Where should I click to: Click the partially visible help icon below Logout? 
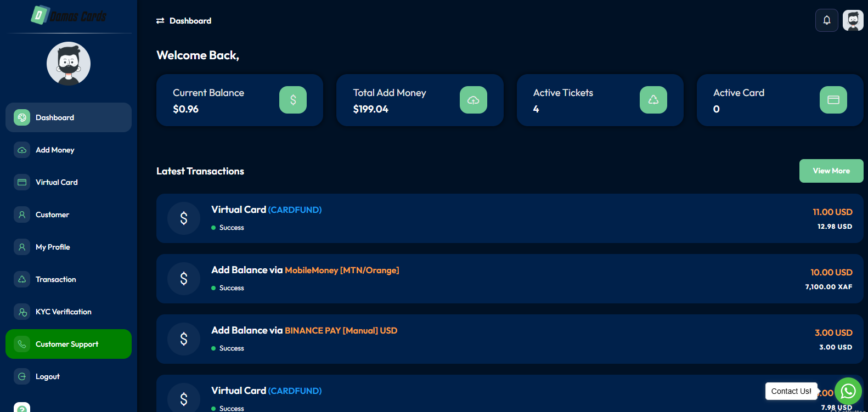pyautogui.click(x=22, y=407)
